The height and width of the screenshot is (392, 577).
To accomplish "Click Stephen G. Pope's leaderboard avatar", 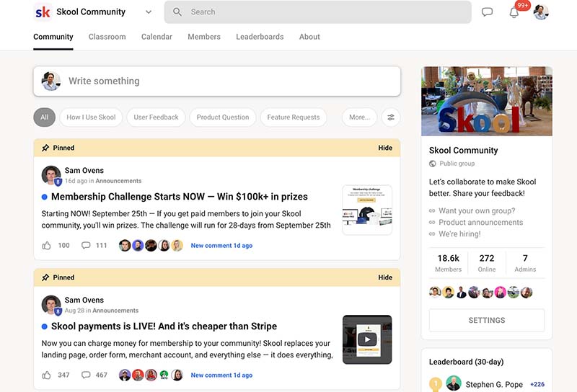I will point(454,383).
